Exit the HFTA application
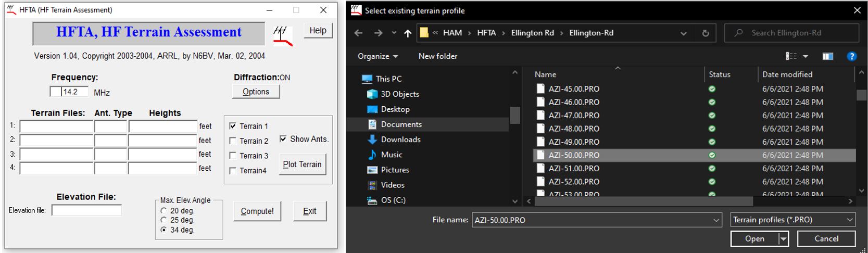868x253 pixels. click(x=310, y=211)
